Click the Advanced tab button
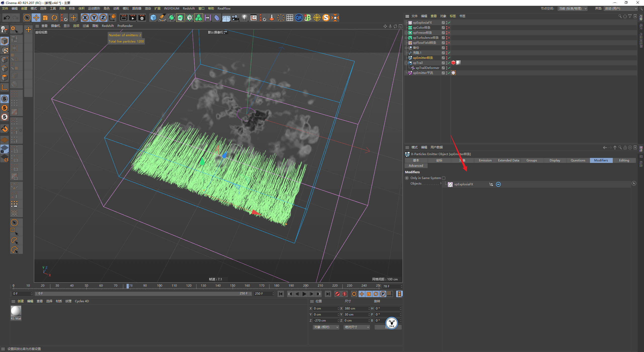 pos(416,166)
